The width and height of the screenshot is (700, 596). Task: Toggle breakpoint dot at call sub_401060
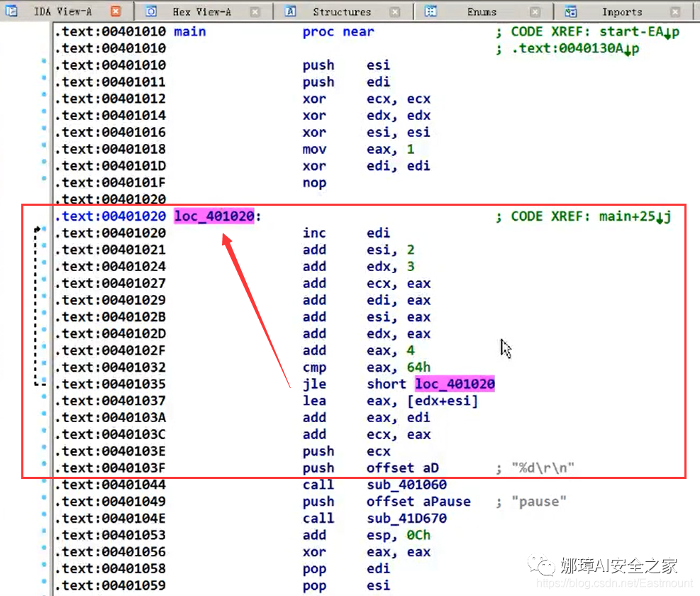point(44,480)
